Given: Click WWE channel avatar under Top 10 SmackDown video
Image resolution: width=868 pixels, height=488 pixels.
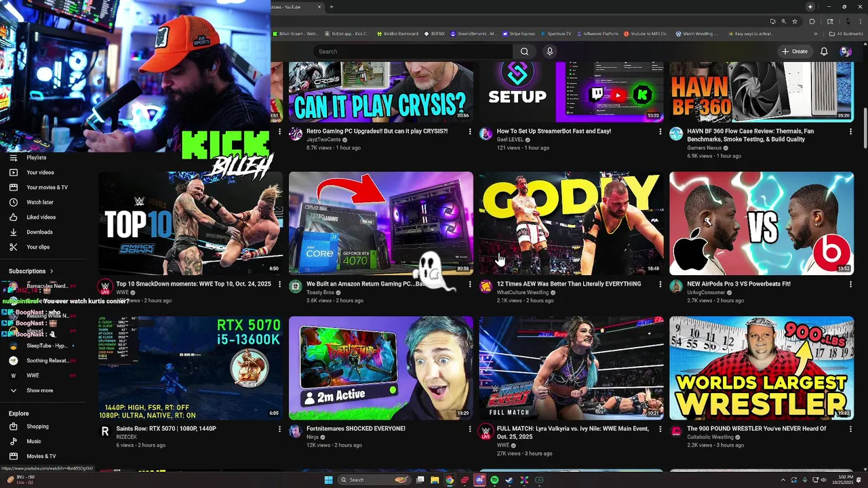Looking at the screenshot, I should coord(105,287).
